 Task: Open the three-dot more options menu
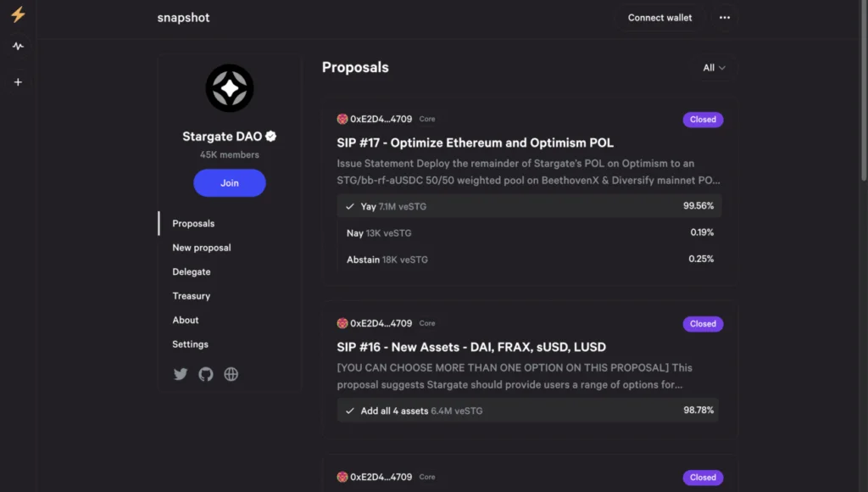pos(724,18)
